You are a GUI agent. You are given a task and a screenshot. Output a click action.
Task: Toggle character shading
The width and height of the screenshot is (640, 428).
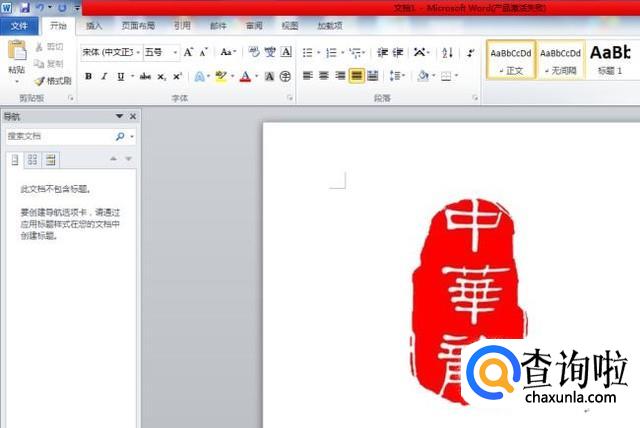[x=269, y=76]
